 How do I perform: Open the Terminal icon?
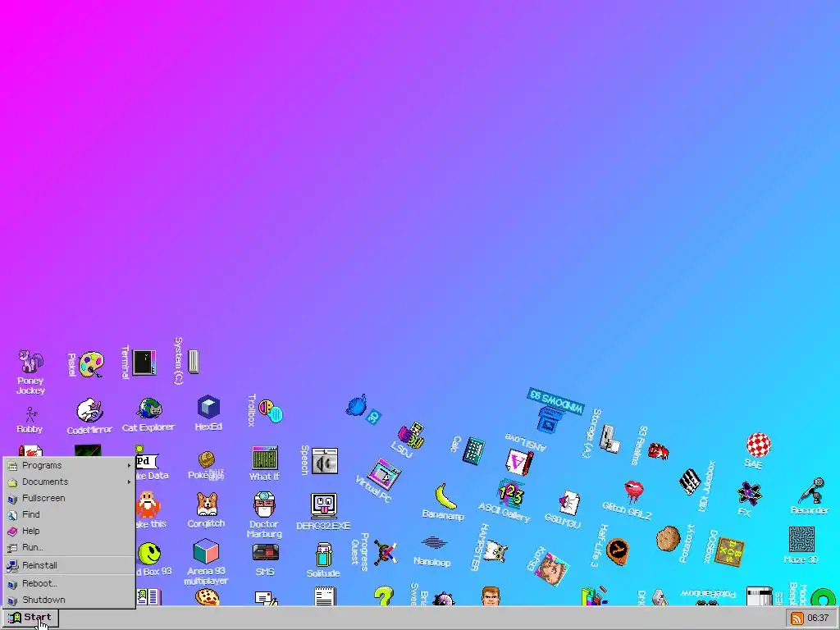coord(144,363)
